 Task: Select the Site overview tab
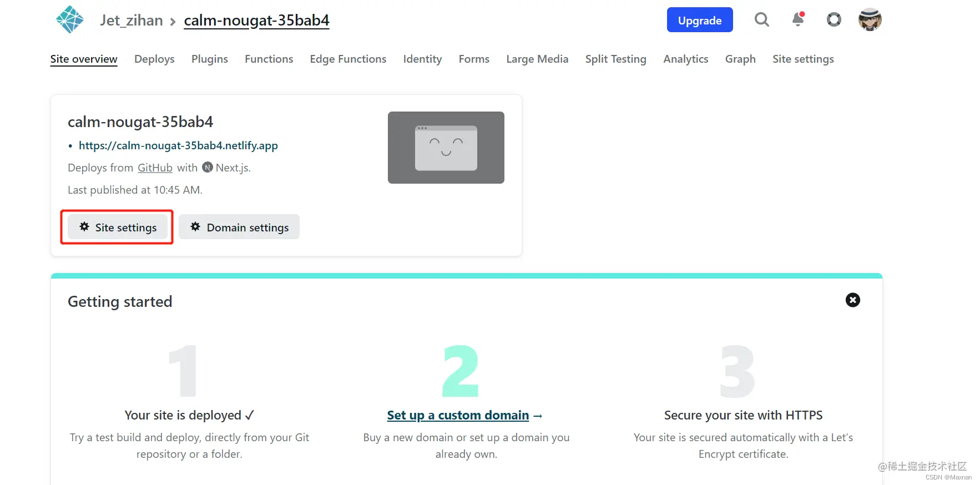[x=84, y=59]
